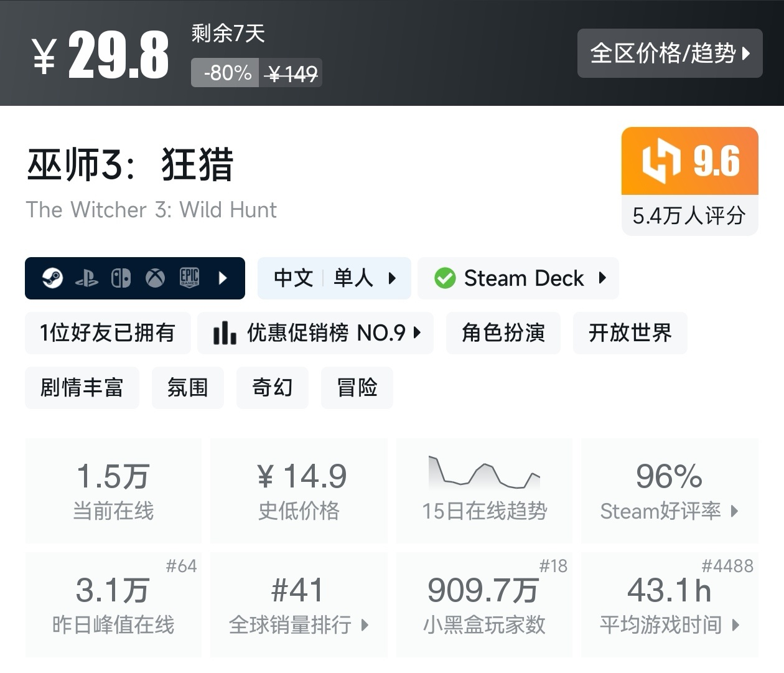Tap the #18 rank label

[x=553, y=566]
